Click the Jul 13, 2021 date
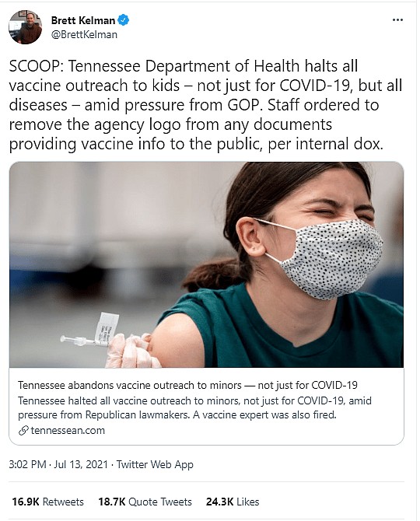Image resolution: width=420 pixels, height=521 pixels. point(81,464)
